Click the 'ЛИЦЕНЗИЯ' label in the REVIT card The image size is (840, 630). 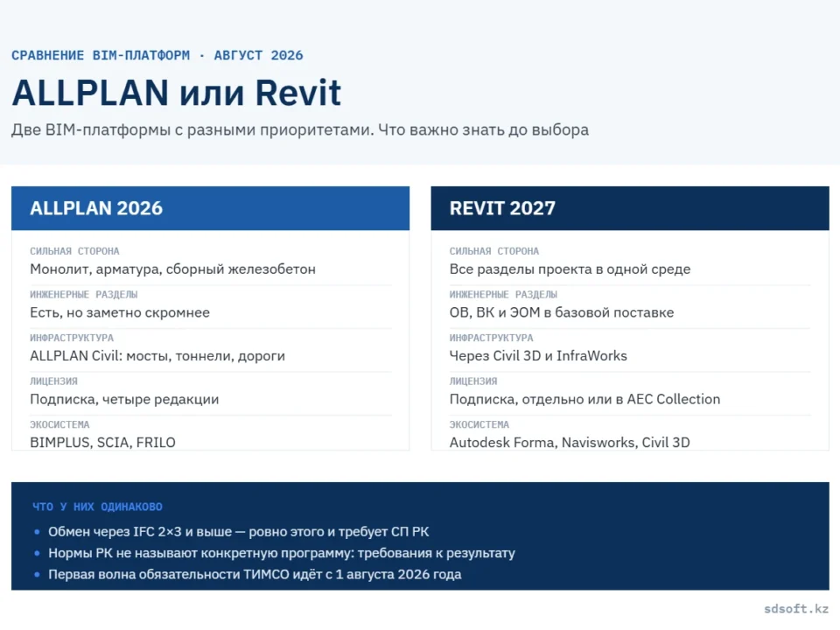coord(473,381)
